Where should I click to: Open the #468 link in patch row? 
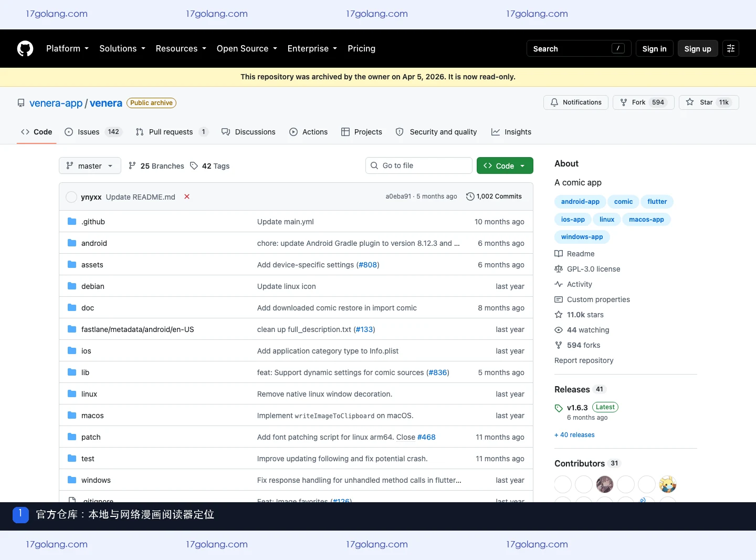pyautogui.click(x=426, y=437)
